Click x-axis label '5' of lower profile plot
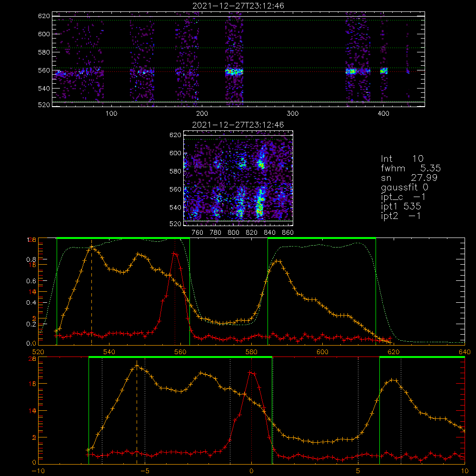The height and width of the screenshot is (476, 476). (x=358, y=471)
